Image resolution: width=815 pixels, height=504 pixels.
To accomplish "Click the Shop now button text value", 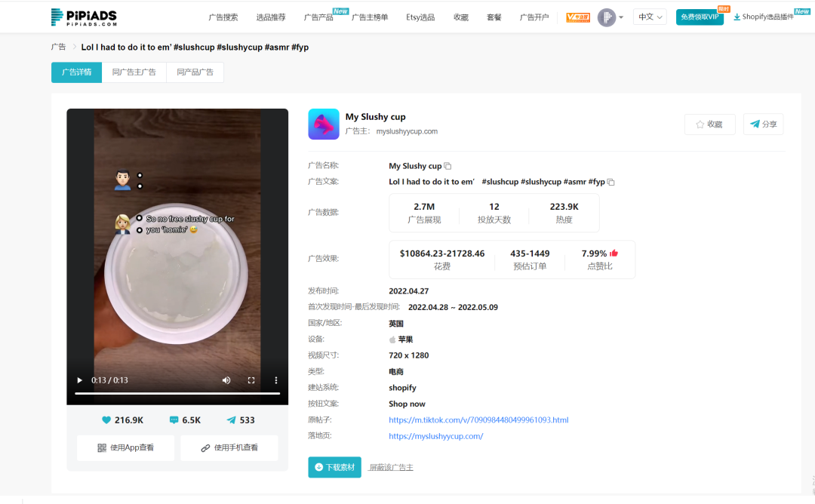I will [x=407, y=404].
